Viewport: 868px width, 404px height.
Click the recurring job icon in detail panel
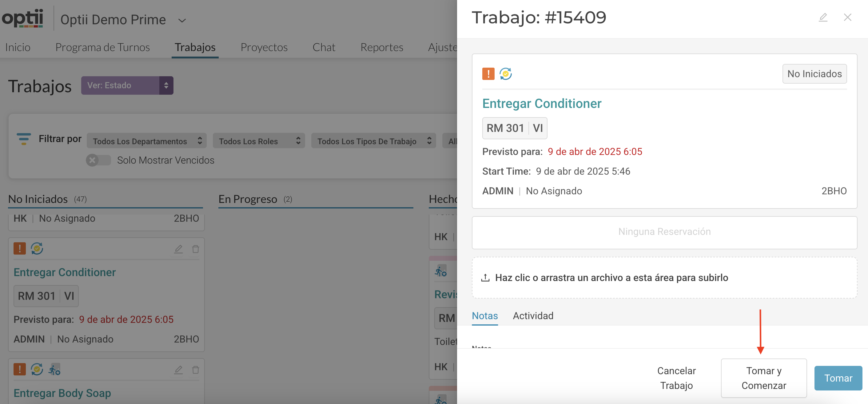(x=505, y=74)
